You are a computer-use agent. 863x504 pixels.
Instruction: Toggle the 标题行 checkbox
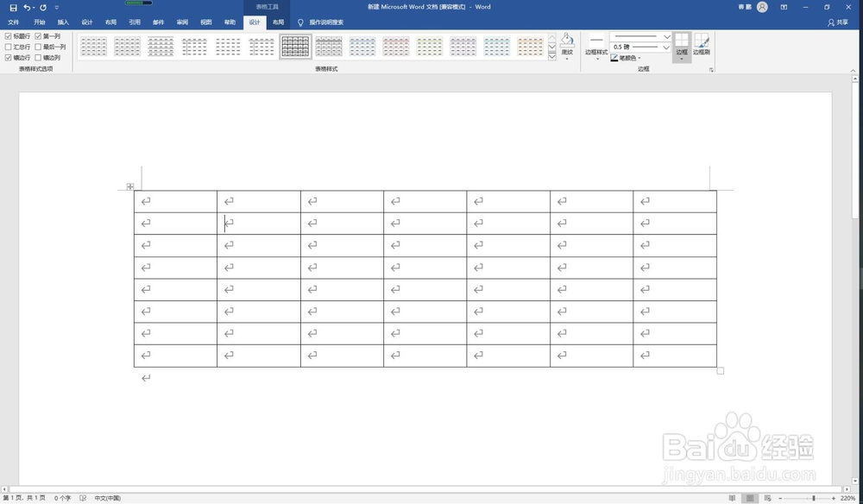click(9, 36)
